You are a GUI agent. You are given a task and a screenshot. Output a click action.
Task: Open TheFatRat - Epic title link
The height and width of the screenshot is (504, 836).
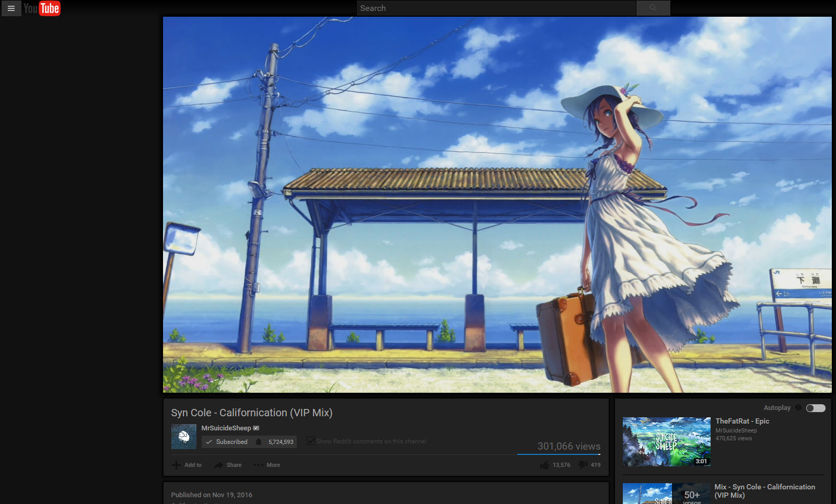742,421
